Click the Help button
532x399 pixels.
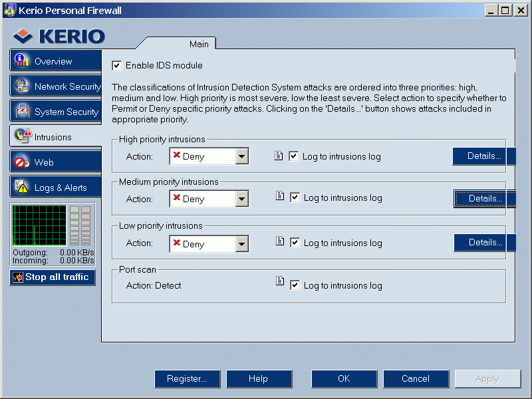tap(259, 378)
